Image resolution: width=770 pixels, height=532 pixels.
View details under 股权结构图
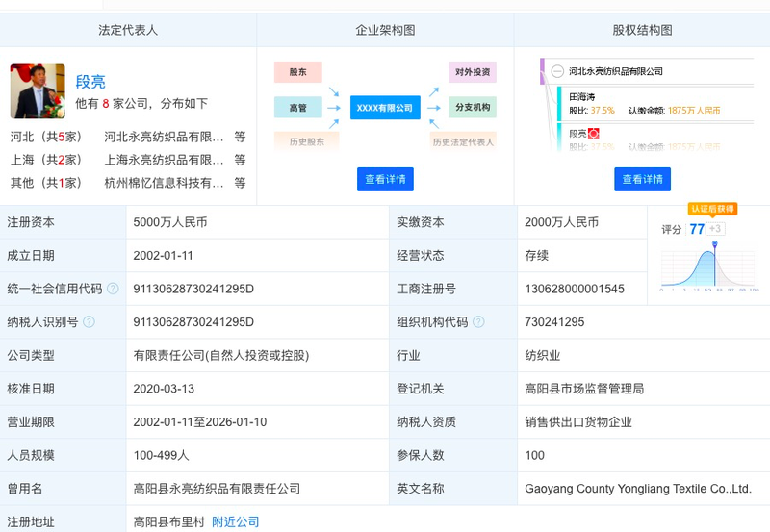tap(642, 179)
